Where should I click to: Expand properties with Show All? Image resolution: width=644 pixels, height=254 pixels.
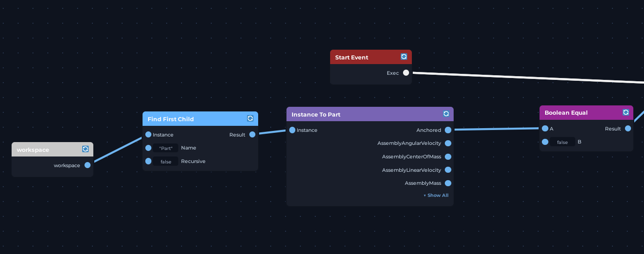pyautogui.click(x=436, y=195)
